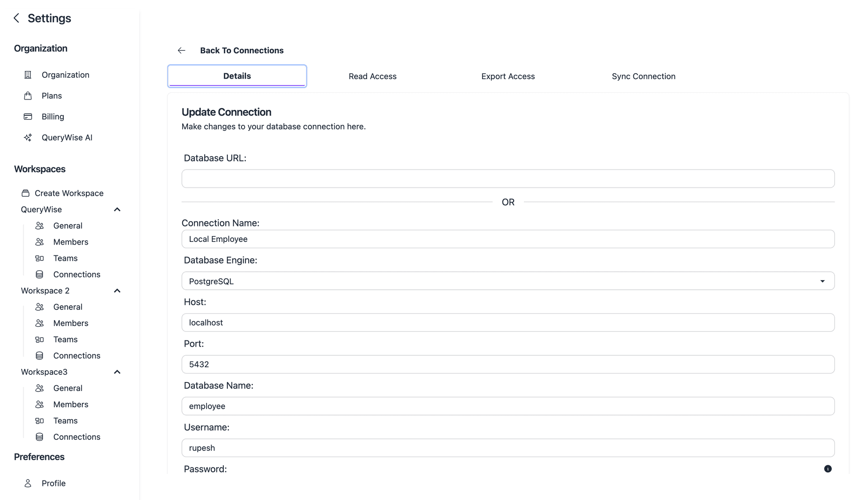
Task: Click the Create Workspace icon
Action: [26, 193]
